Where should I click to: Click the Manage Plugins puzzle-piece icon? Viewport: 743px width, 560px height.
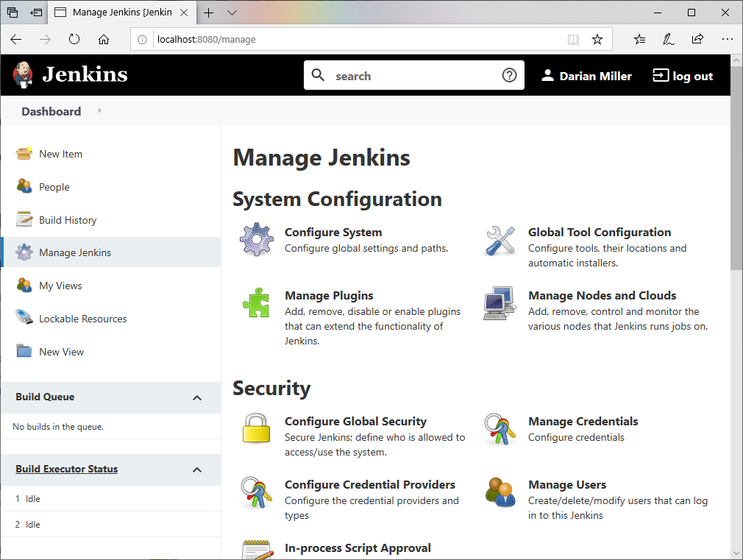(256, 302)
